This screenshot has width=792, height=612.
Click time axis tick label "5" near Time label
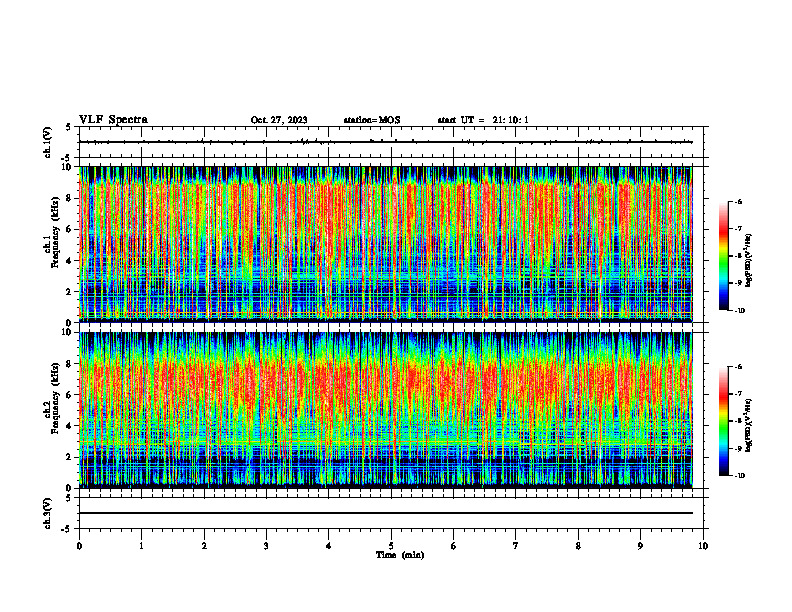click(391, 546)
